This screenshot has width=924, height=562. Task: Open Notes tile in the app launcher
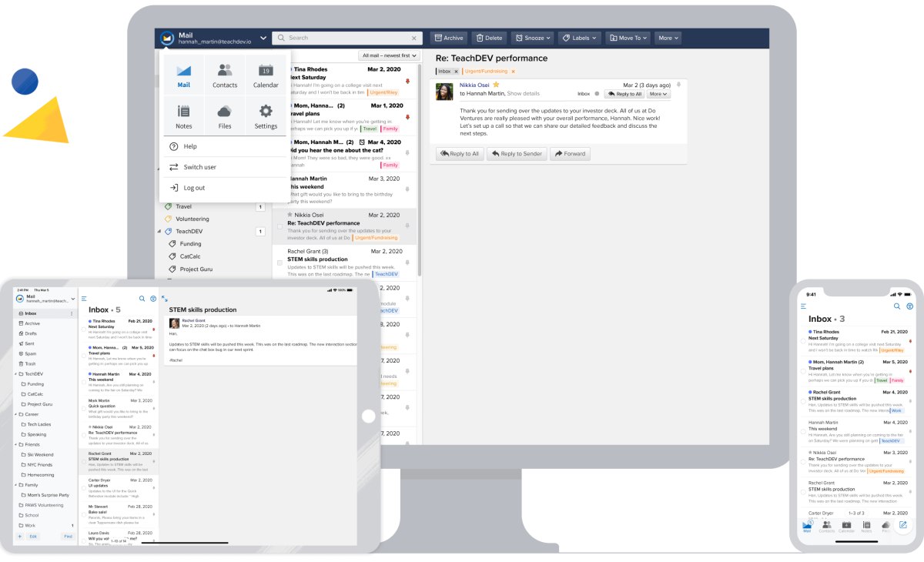coord(183,116)
